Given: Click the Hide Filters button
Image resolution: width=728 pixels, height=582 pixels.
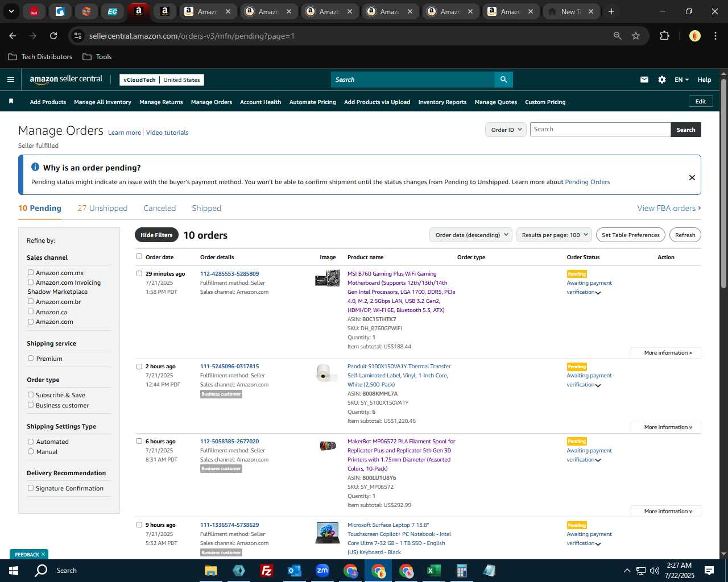Looking at the screenshot, I should 156,235.
